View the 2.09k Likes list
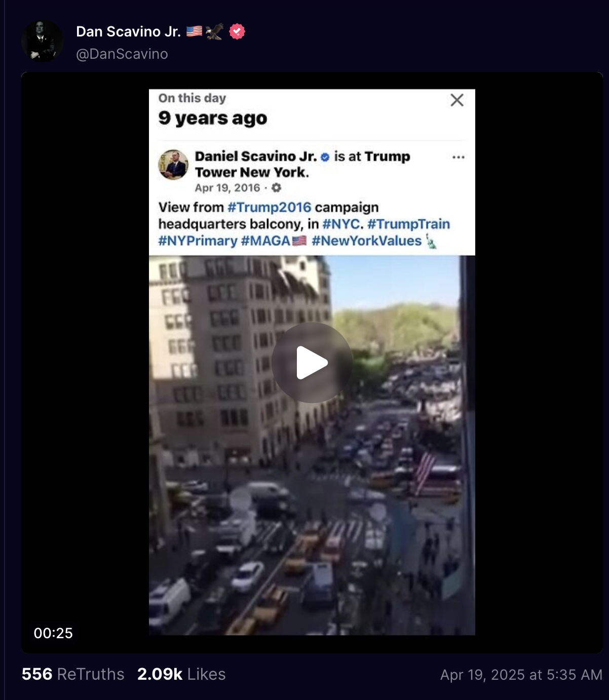Image resolution: width=609 pixels, height=700 pixels. (181, 674)
